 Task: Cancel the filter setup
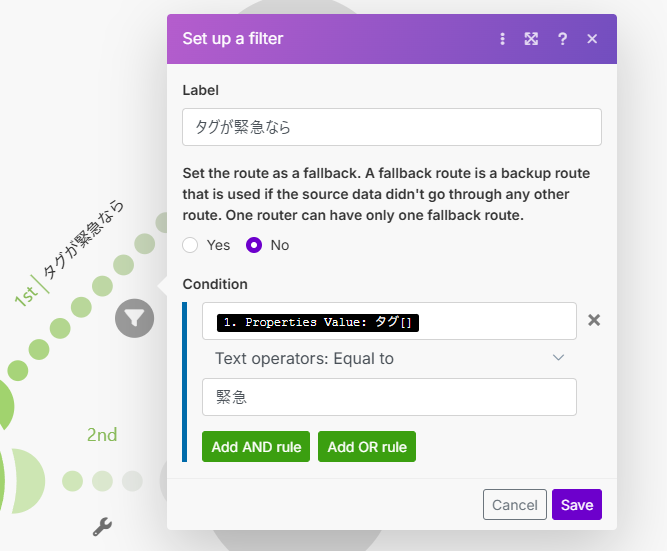pos(514,505)
